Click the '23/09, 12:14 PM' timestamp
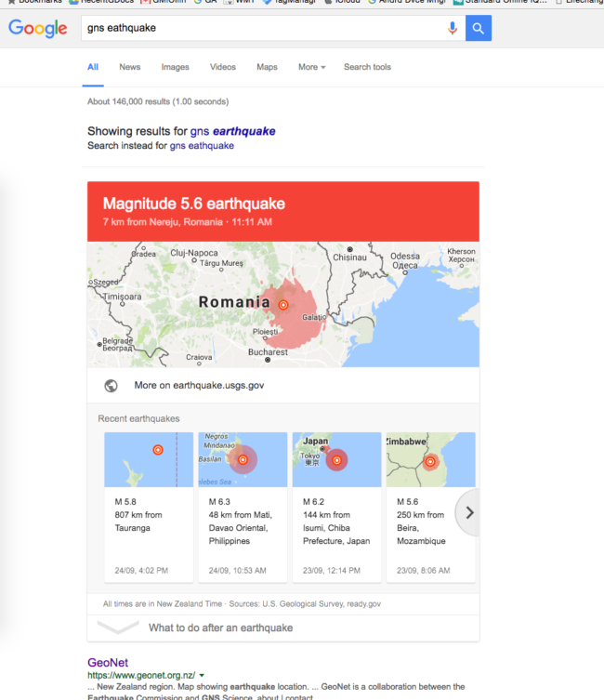The height and width of the screenshot is (700, 604). click(332, 571)
